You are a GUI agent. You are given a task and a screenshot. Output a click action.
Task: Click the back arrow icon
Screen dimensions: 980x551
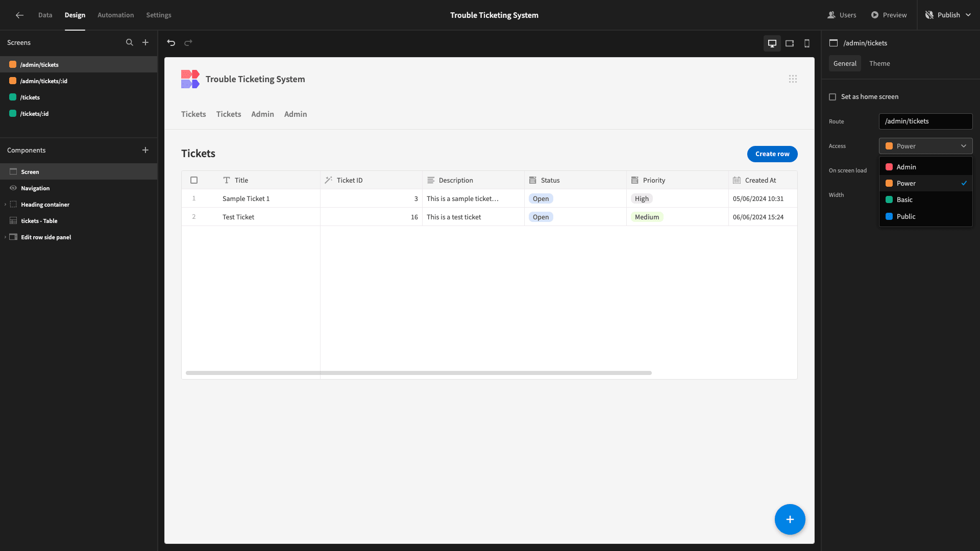[19, 15]
